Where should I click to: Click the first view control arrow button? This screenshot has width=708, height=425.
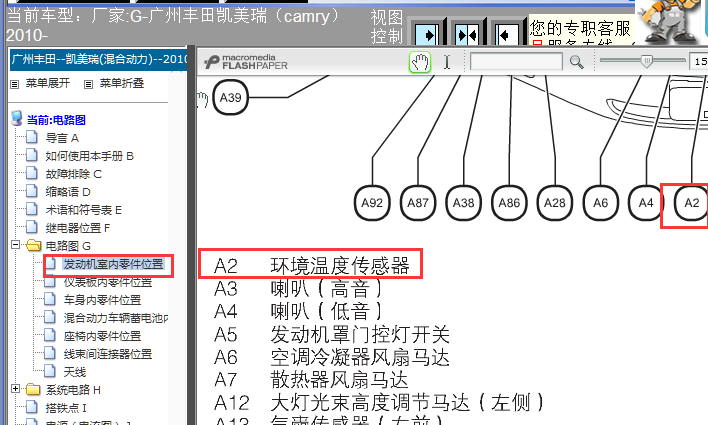(427, 35)
